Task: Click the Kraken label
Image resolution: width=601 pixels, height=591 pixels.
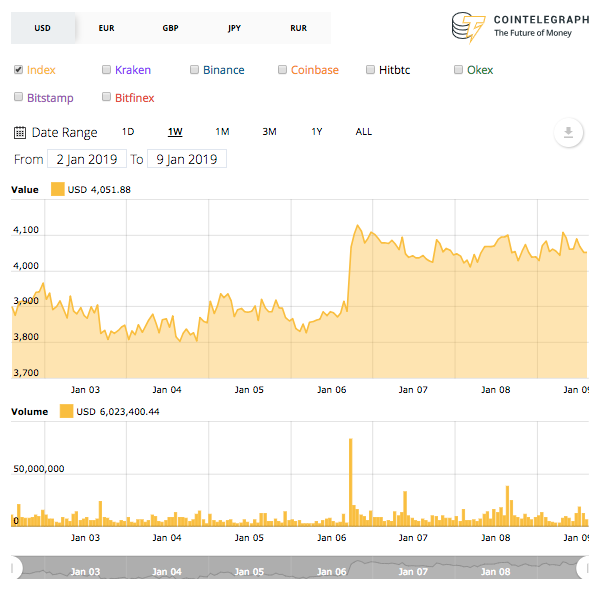Action: pos(133,70)
